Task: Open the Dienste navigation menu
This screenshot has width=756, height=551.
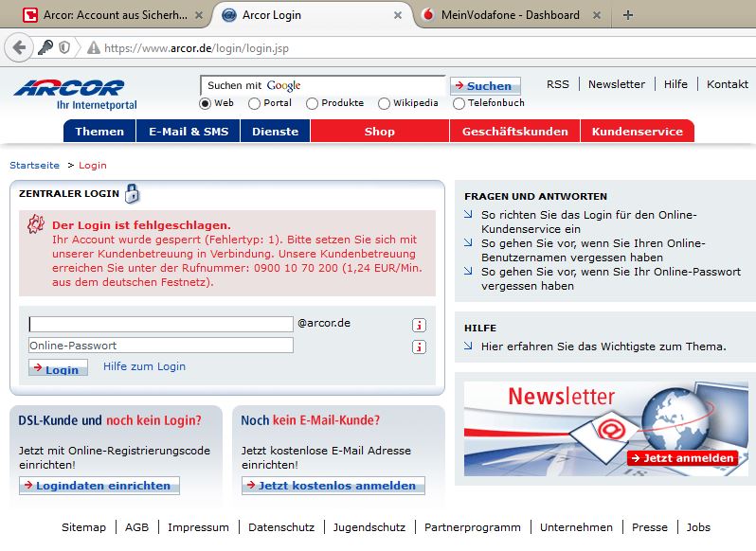Action: [x=275, y=132]
